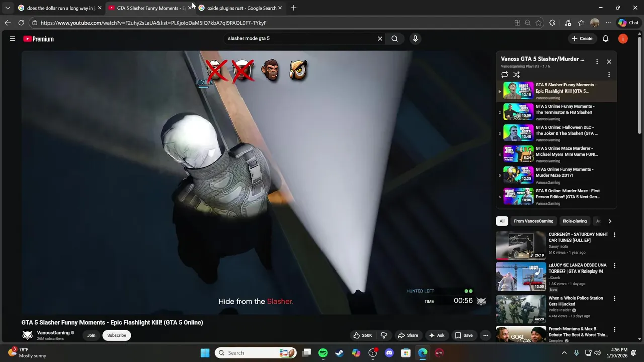Add this page to browser favorites
The width and height of the screenshot is (644, 362).
point(539,23)
